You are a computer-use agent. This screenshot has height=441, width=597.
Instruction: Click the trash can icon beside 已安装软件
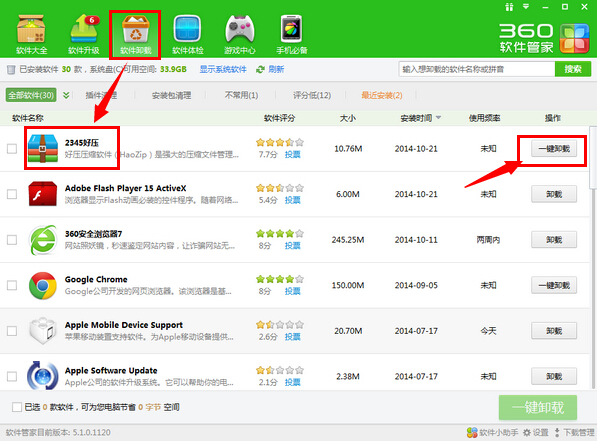[x=11, y=69]
